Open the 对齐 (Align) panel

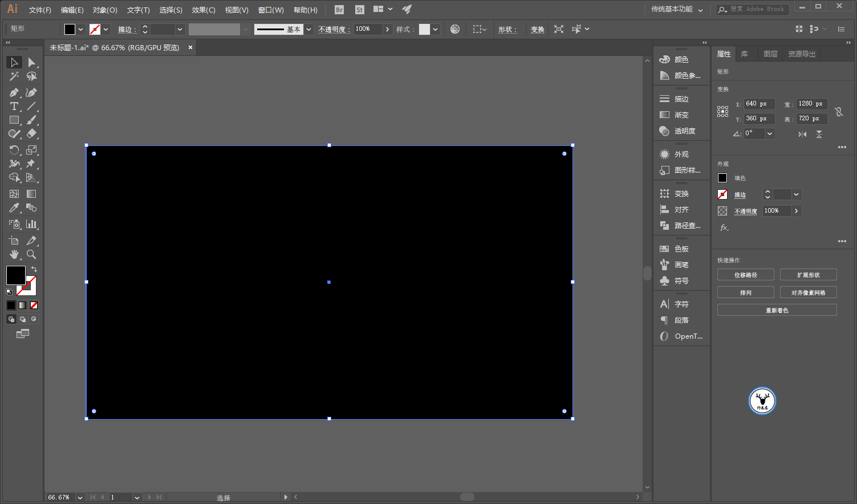pyautogui.click(x=681, y=209)
